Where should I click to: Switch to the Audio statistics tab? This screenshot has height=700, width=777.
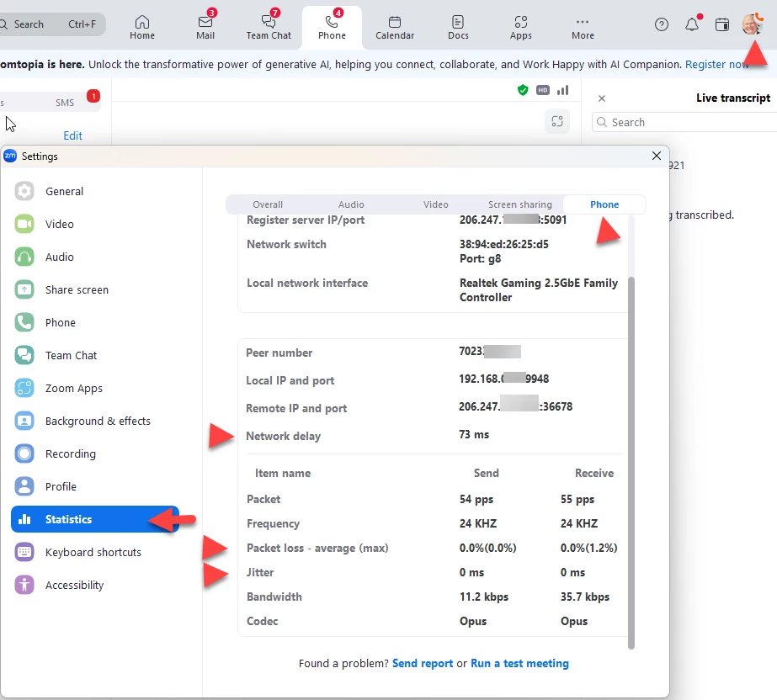pyautogui.click(x=351, y=204)
